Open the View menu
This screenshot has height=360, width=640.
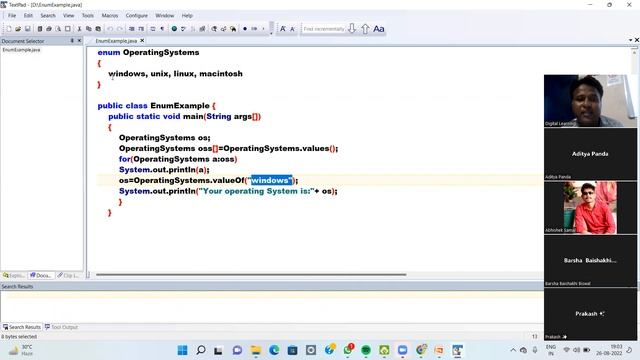[69, 16]
